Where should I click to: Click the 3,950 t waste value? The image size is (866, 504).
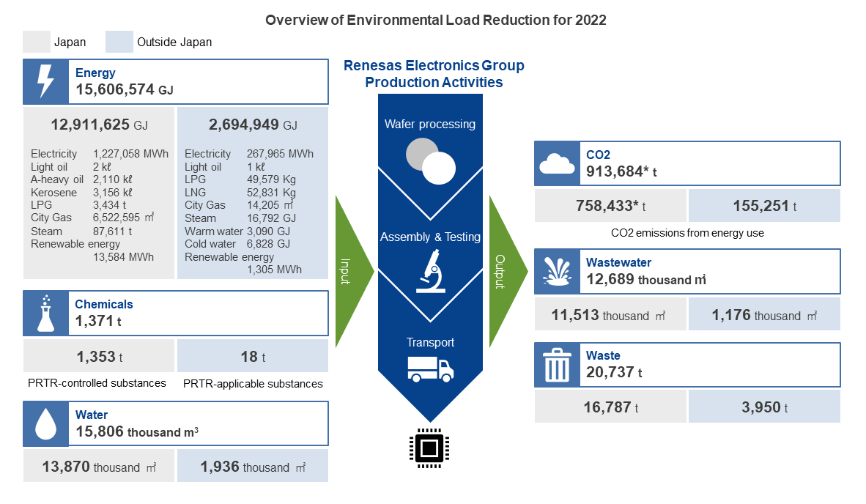coord(765,407)
